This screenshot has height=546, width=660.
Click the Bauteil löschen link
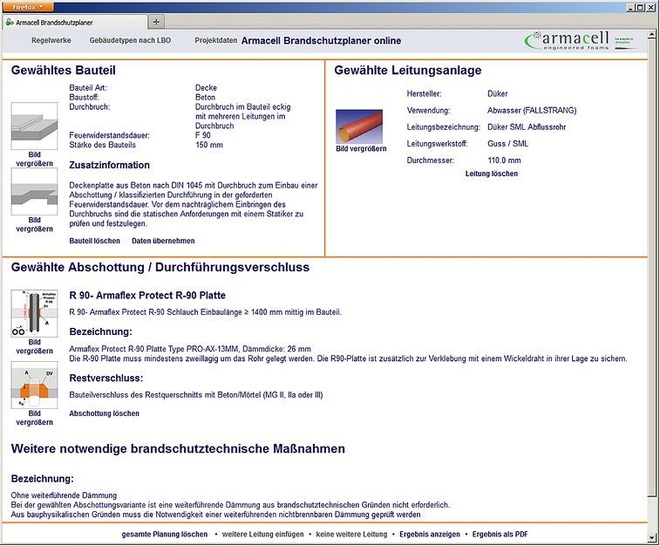tap(95, 241)
